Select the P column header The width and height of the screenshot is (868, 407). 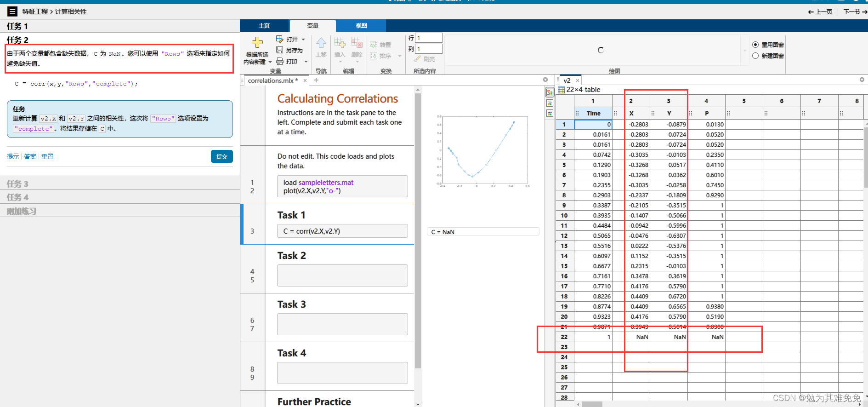point(707,113)
